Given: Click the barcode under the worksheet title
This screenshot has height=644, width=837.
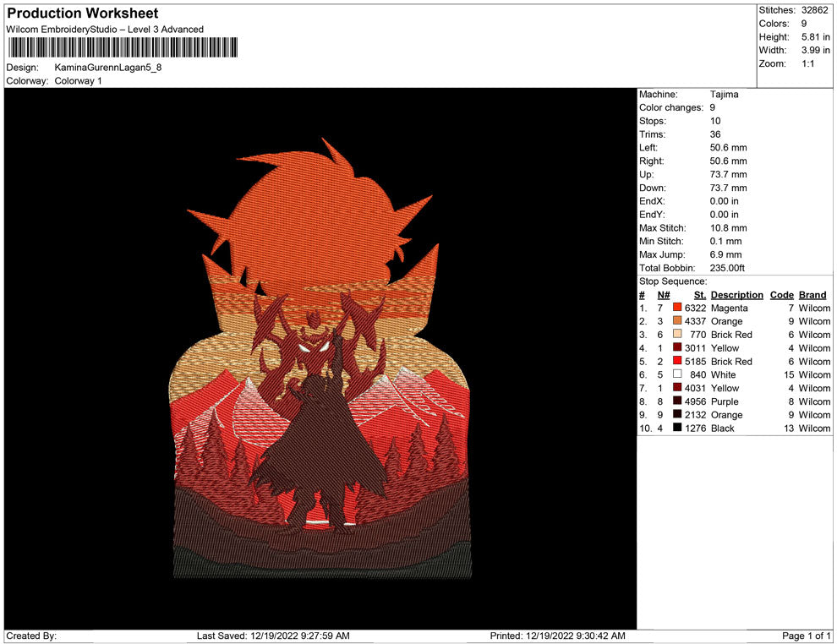Looking at the screenshot, I should (x=123, y=47).
